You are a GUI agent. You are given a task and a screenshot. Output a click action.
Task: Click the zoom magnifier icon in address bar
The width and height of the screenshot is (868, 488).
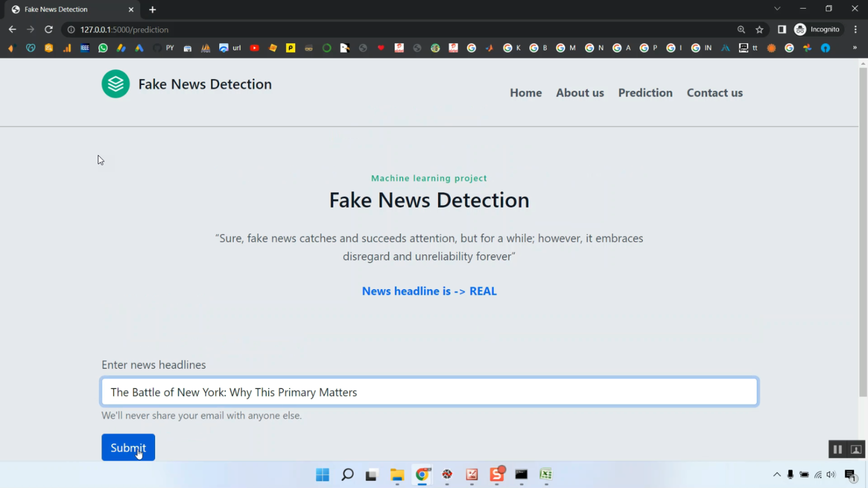tap(741, 29)
